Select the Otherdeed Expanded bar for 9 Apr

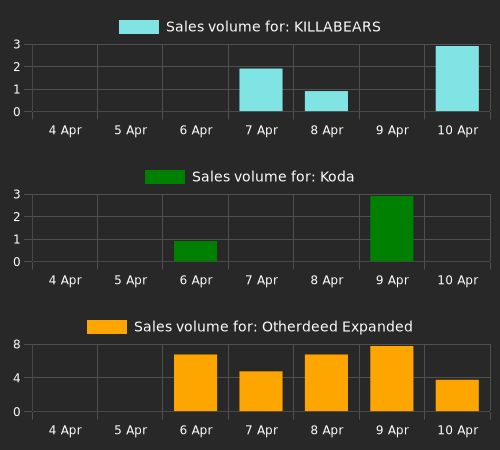[392, 379]
